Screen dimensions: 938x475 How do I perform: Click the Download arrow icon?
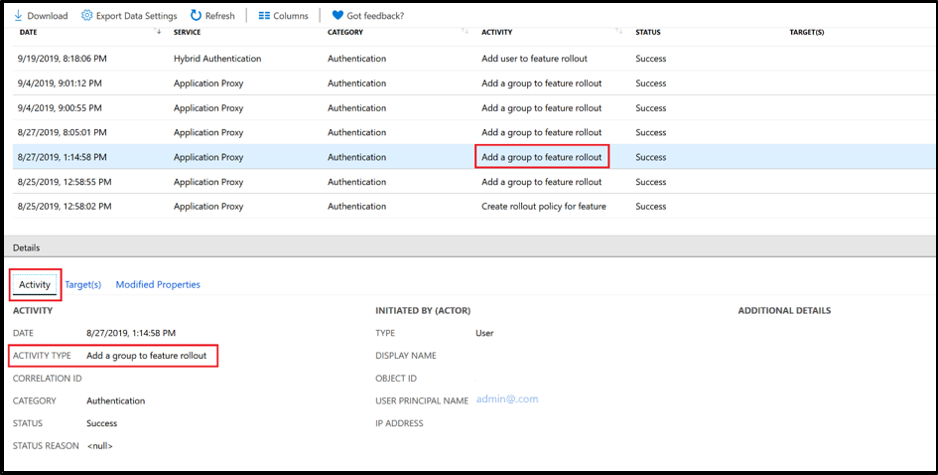click(x=18, y=16)
